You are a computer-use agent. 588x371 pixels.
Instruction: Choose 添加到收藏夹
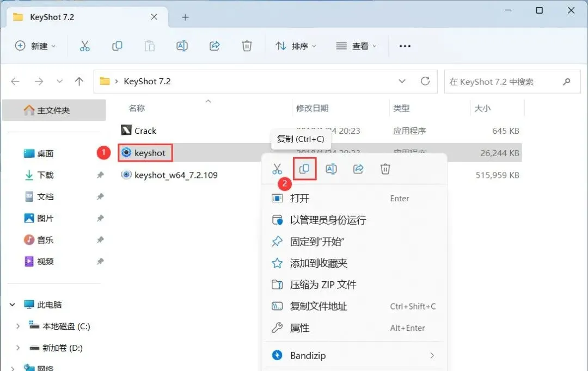coord(355,263)
